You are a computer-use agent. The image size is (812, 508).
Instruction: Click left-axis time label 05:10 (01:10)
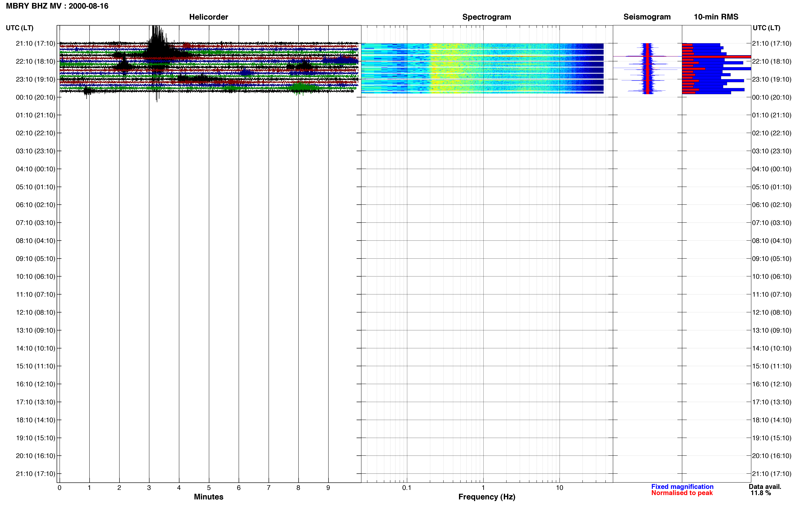click(36, 187)
